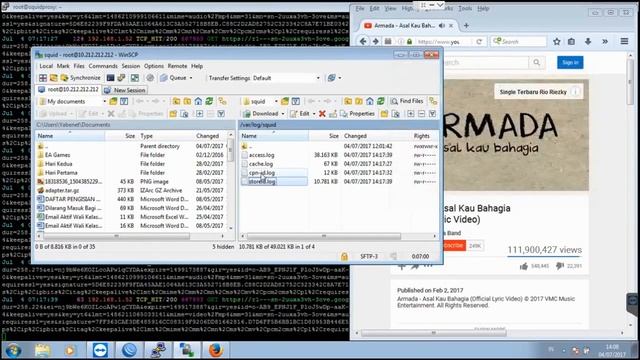Refresh the local panel with green arrows icon
This screenshot has height=360, width=640.
pyautogui.click(x=209, y=101)
